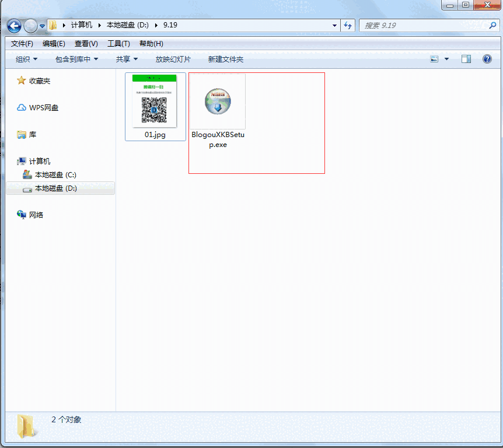This screenshot has width=503, height=448.
Task: Open the 工具 menu
Action: pos(114,43)
